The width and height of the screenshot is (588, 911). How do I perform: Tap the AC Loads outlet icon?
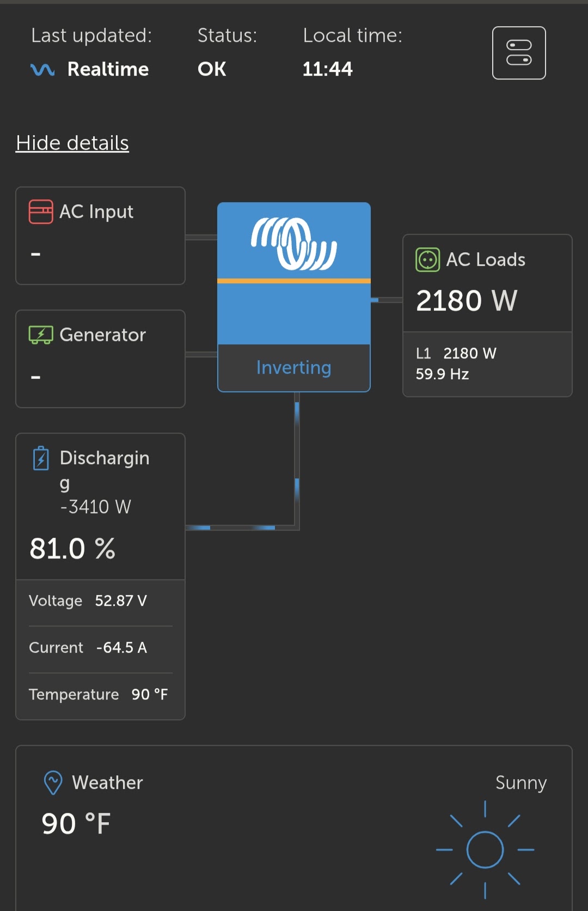[x=427, y=259]
